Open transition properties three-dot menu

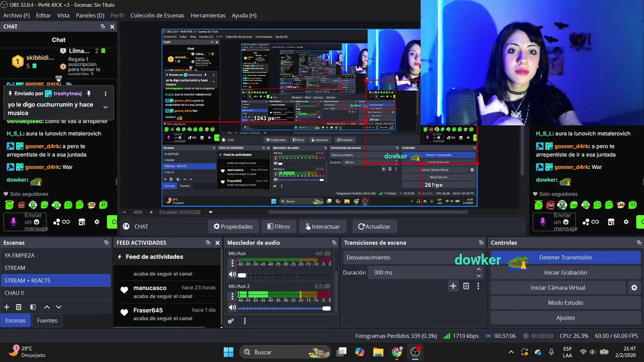pos(478,286)
